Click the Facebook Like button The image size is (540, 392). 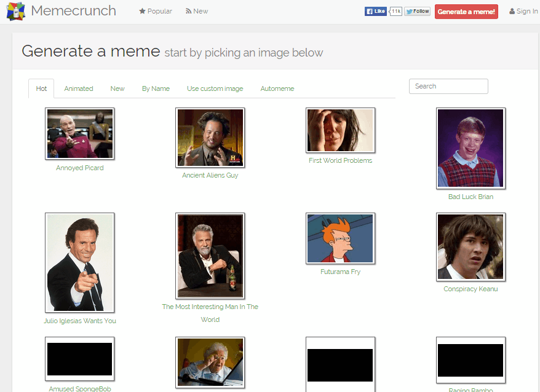coord(375,11)
